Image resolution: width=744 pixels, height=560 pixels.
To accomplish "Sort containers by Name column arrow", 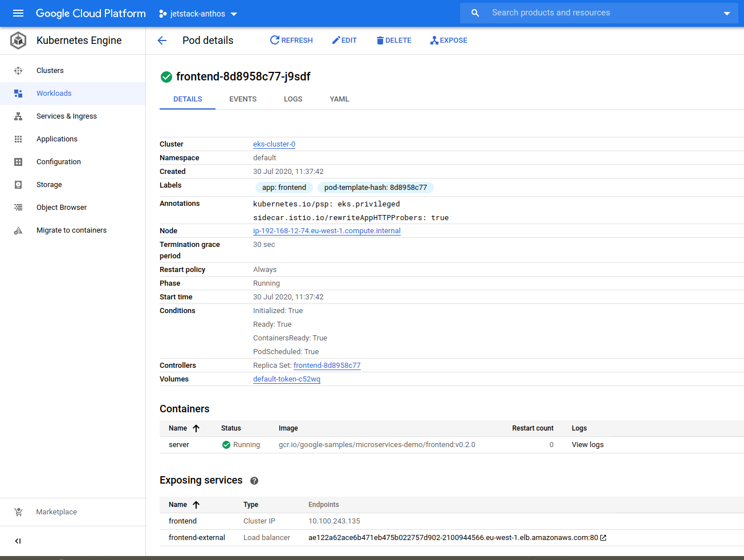I will coord(196,428).
